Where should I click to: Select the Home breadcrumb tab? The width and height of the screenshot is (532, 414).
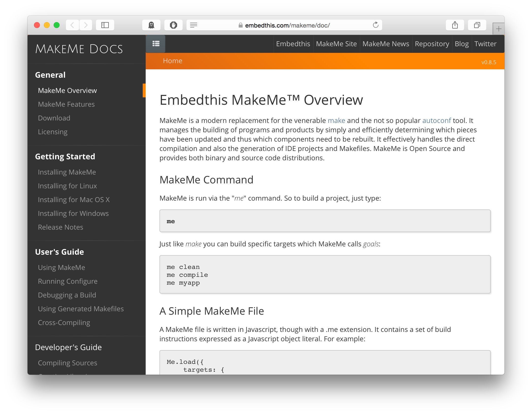(x=172, y=60)
